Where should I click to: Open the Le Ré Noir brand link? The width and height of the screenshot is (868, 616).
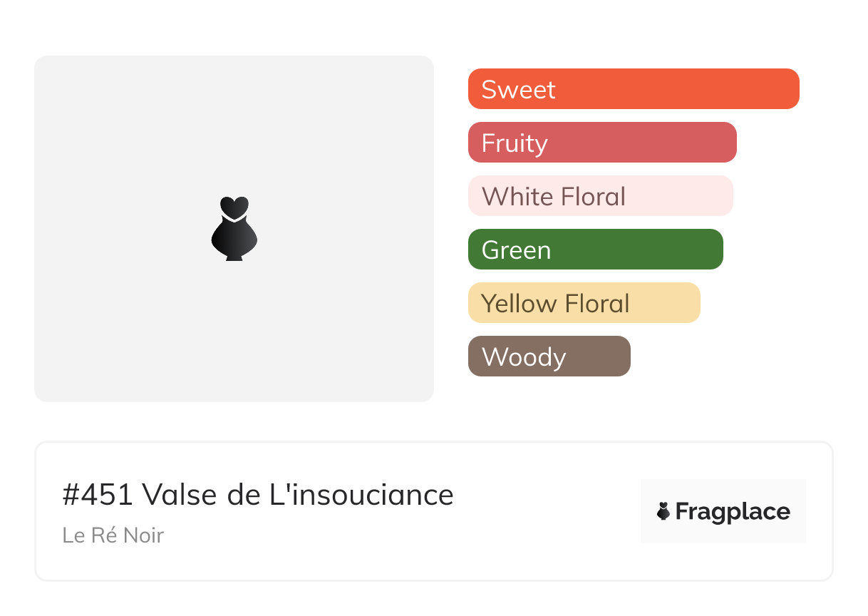point(113,535)
